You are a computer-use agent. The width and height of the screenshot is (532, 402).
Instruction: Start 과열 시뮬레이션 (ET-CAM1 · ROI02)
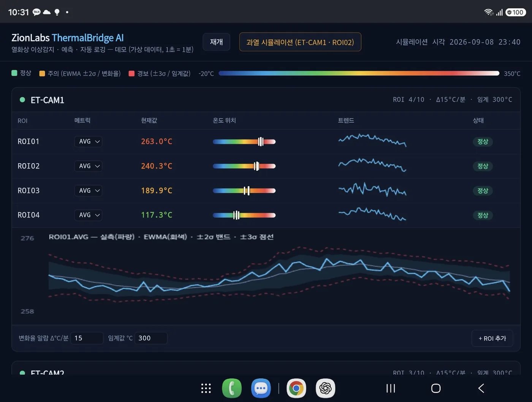[300, 42]
